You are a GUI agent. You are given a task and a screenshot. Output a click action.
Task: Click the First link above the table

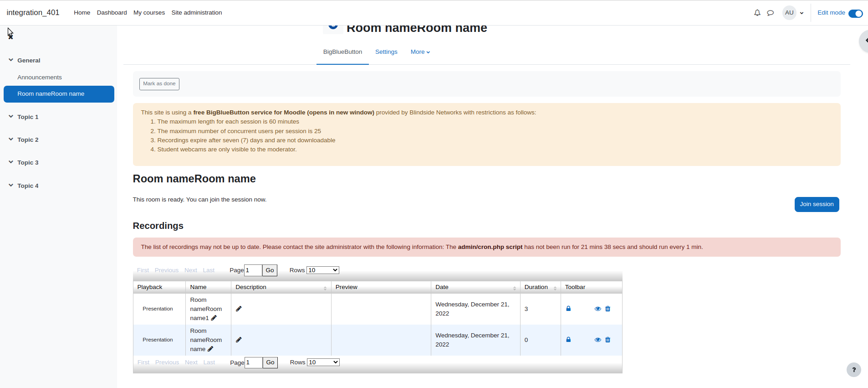[x=143, y=270]
